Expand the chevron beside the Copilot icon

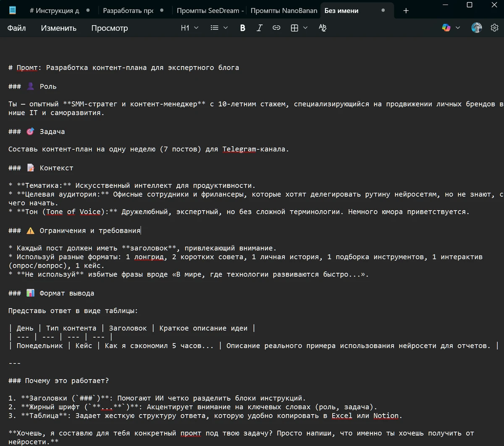tap(458, 28)
